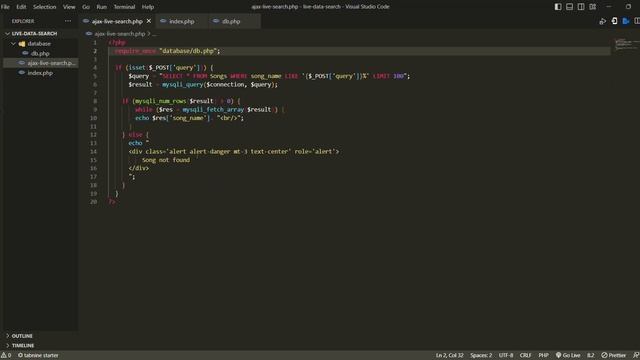Open the Selection menu
This screenshot has height=360, width=640.
pyautogui.click(x=44, y=7)
